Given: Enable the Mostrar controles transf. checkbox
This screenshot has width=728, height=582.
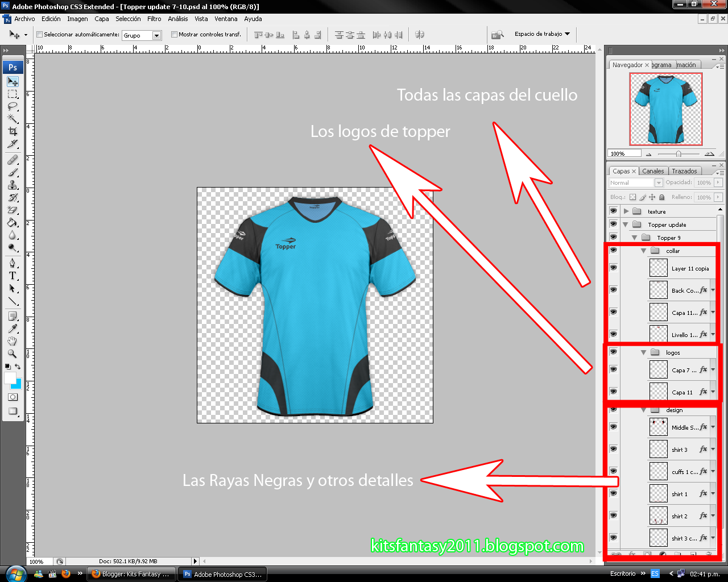Looking at the screenshot, I should coord(174,34).
